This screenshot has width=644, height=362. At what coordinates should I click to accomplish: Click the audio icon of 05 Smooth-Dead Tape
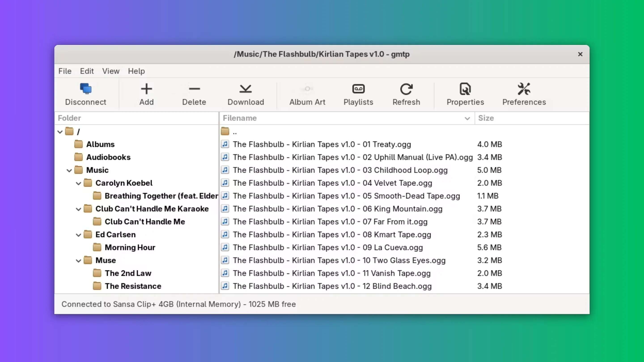(x=225, y=196)
